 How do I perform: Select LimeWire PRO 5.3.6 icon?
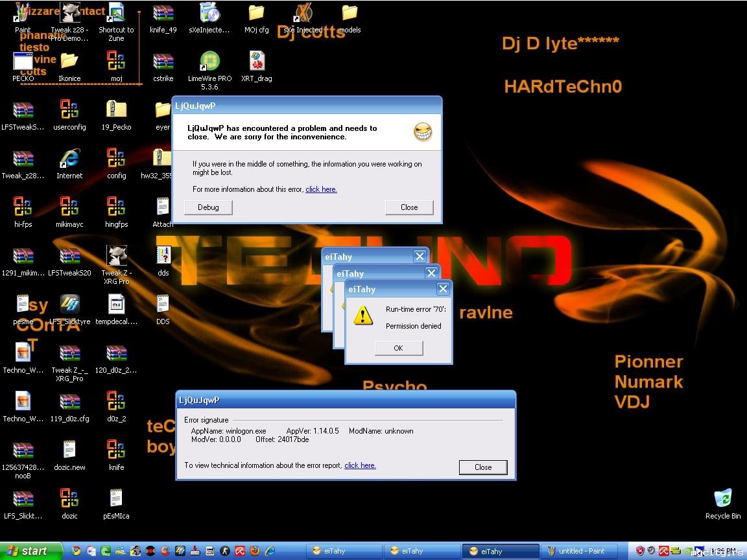click(x=209, y=71)
